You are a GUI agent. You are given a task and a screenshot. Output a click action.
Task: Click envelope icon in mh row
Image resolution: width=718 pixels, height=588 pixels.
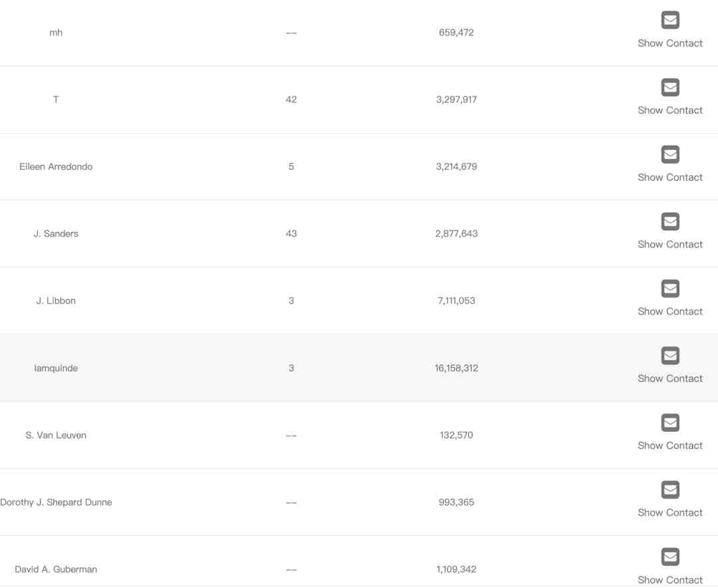click(670, 21)
